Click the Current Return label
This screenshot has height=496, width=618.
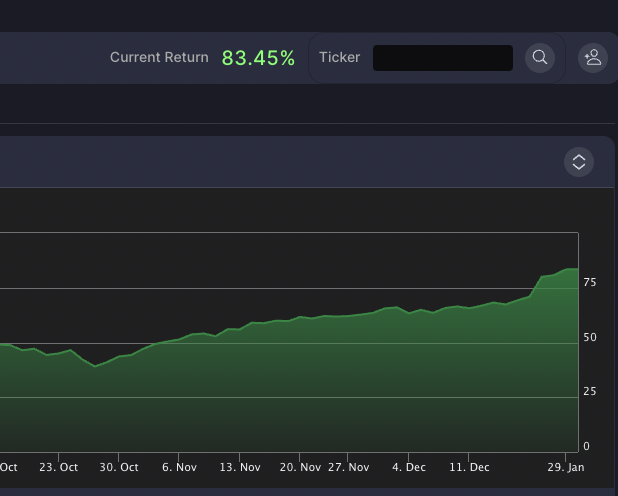[x=159, y=58]
